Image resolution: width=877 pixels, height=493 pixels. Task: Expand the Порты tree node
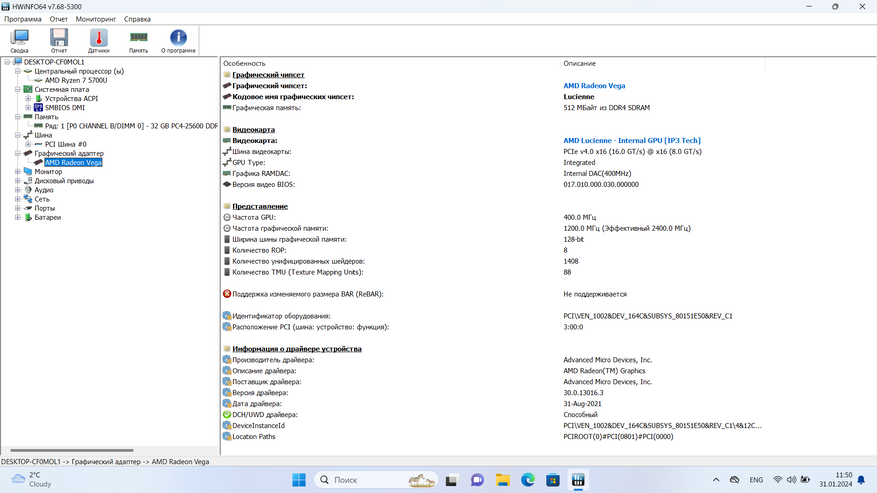coord(18,208)
